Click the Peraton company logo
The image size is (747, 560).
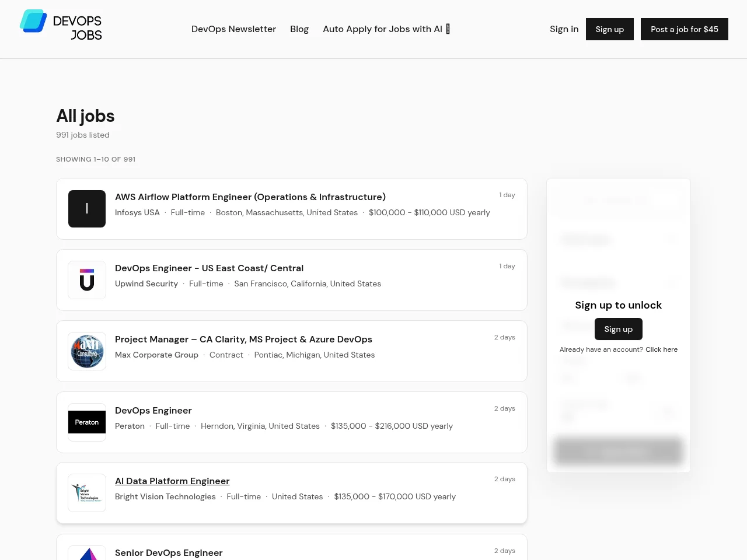click(87, 422)
